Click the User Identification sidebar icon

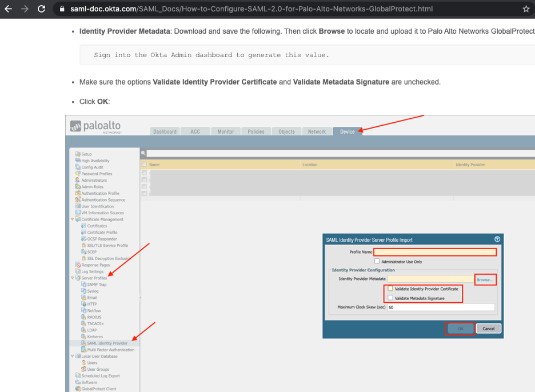pyautogui.click(x=78, y=206)
